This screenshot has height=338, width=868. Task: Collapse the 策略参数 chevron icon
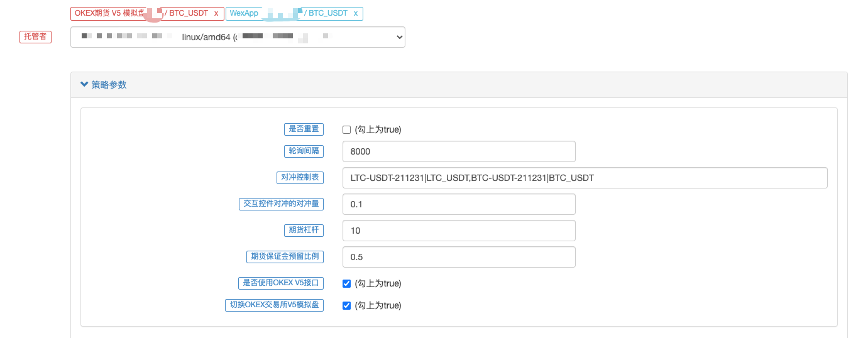click(x=84, y=84)
